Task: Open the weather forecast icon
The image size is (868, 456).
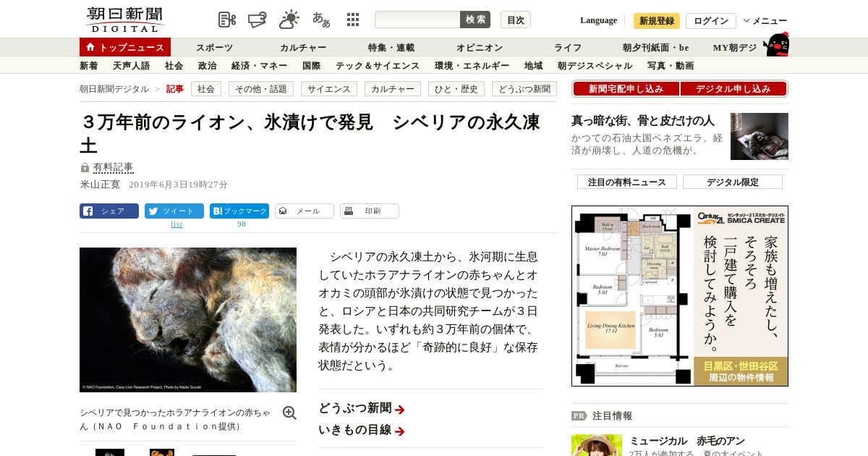Action: click(x=289, y=20)
